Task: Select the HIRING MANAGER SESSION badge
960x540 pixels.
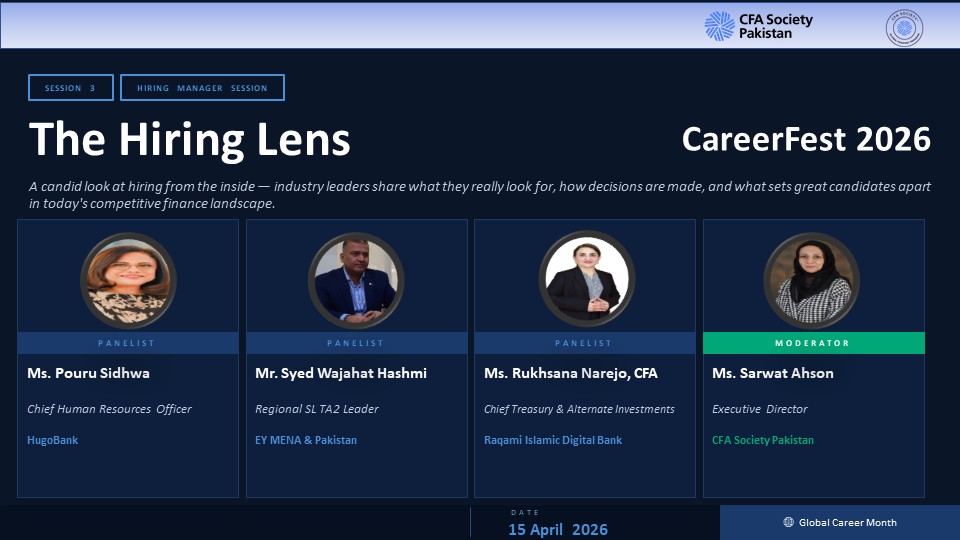Action: pyautogui.click(x=202, y=88)
